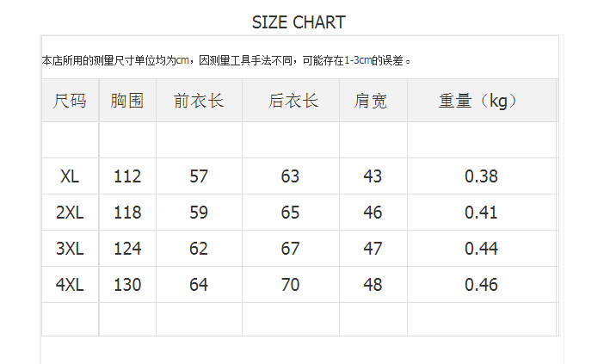Click the 112 chest measurement cell
Viewport: 610px width, 364px height.
127,176
